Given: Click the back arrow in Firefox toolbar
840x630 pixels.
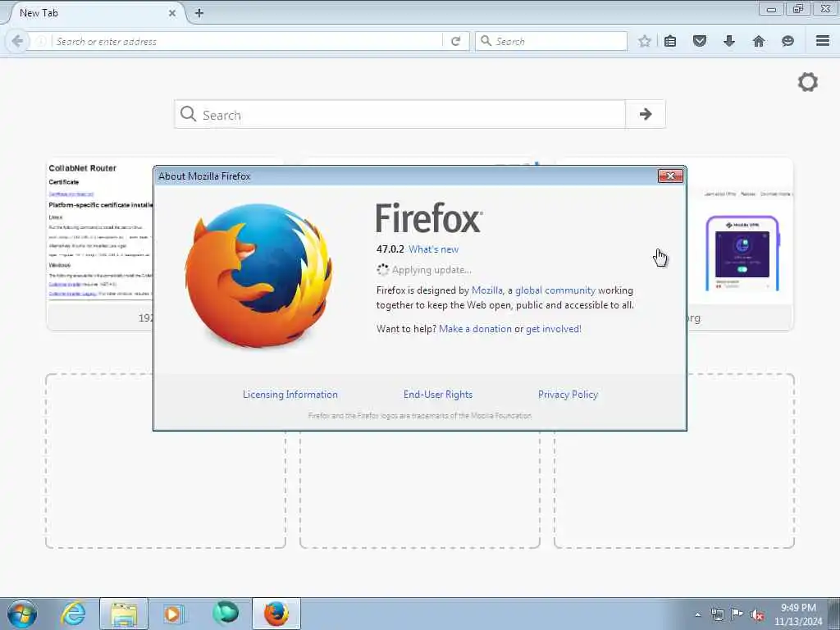Looking at the screenshot, I should pyautogui.click(x=17, y=41).
